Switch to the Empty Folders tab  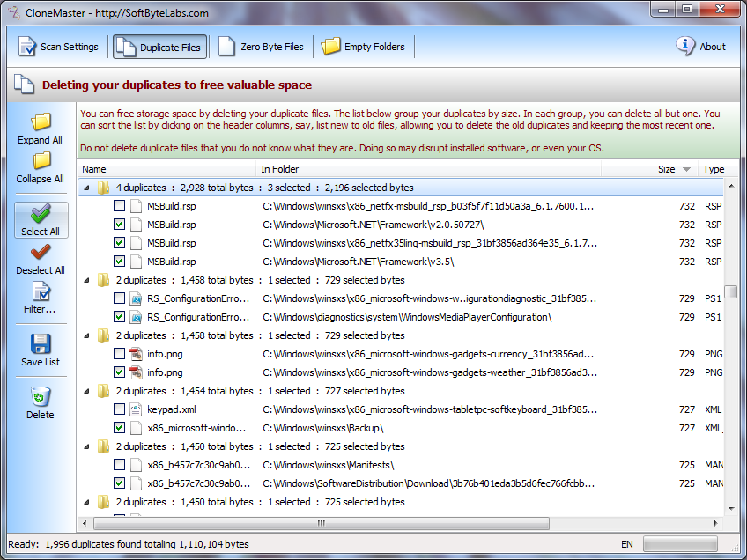[363, 47]
